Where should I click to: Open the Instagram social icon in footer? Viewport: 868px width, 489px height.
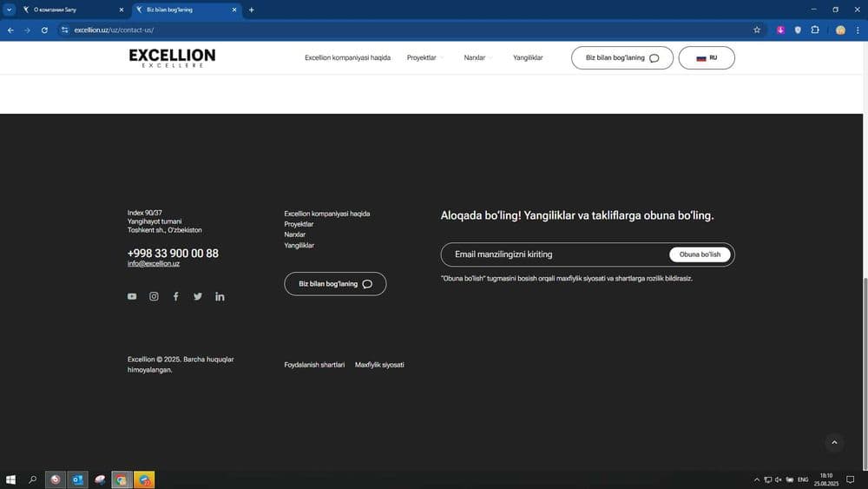(x=154, y=296)
